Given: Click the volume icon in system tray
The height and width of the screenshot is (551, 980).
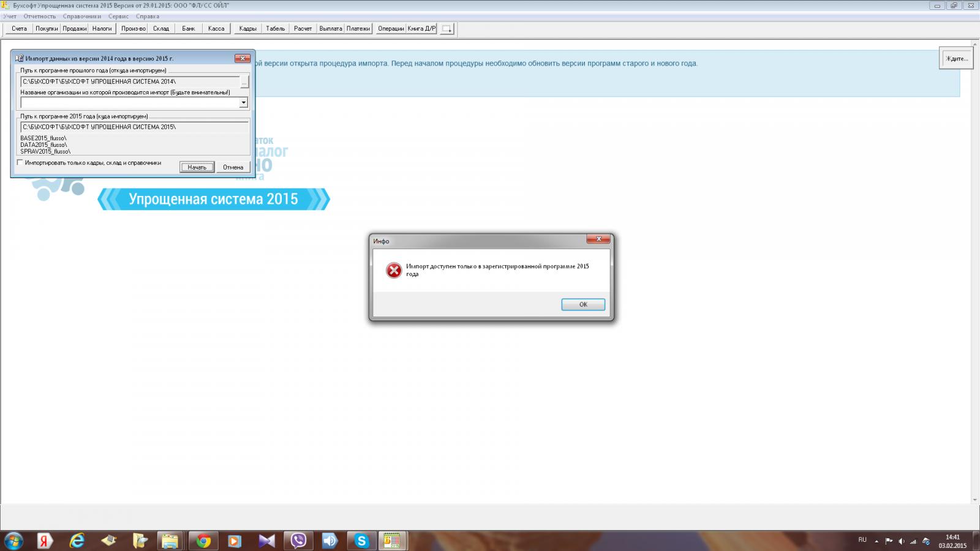Looking at the screenshot, I should click(901, 541).
